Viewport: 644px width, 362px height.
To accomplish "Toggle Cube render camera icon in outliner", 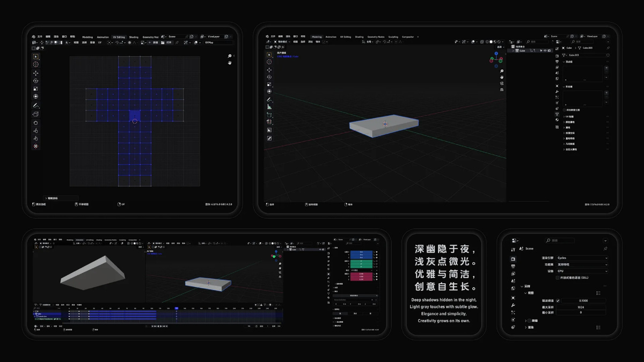I will pos(549,50).
